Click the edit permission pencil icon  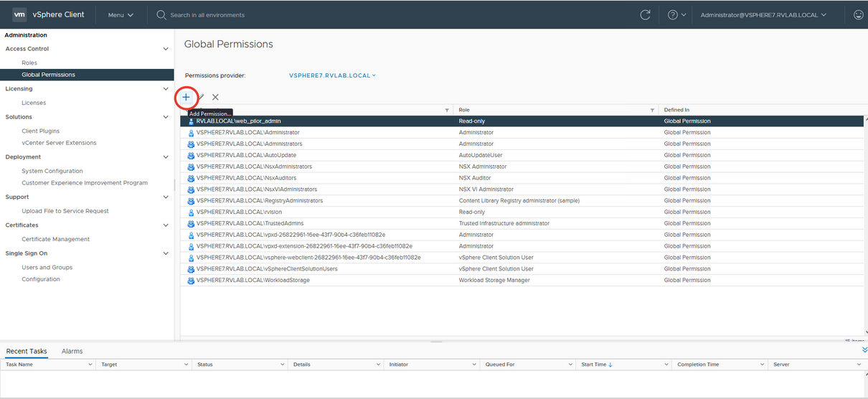coord(201,97)
